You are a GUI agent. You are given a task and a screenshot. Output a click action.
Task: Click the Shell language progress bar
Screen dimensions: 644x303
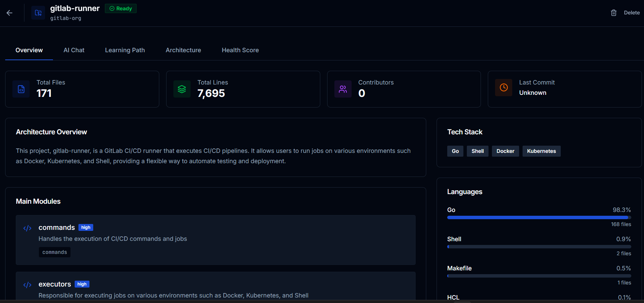click(x=539, y=247)
